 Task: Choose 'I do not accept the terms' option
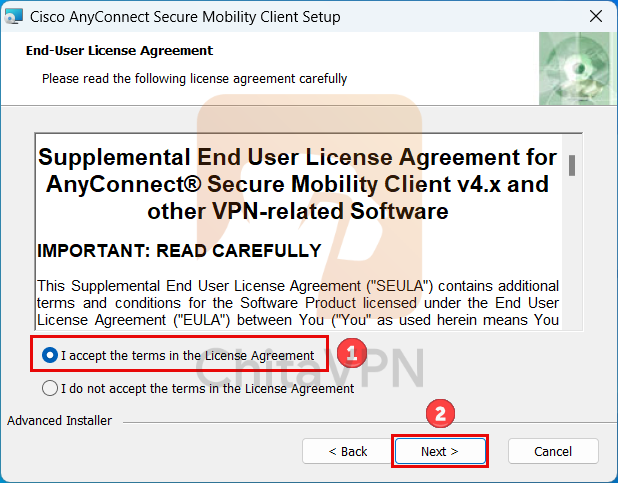tap(50, 388)
